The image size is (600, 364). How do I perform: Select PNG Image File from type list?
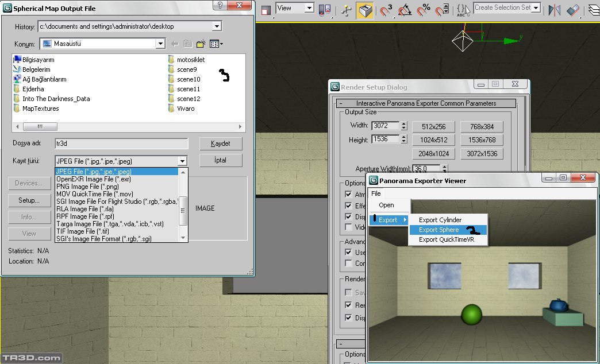pos(87,187)
